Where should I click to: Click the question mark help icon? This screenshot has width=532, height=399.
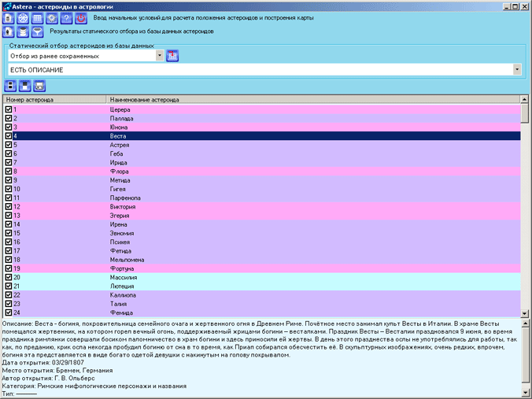(x=66, y=17)
